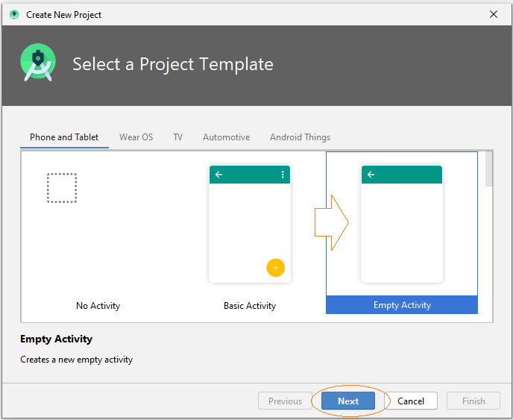
Task: Switch to the Wear OS tab
Action: (x=136, y=137)
